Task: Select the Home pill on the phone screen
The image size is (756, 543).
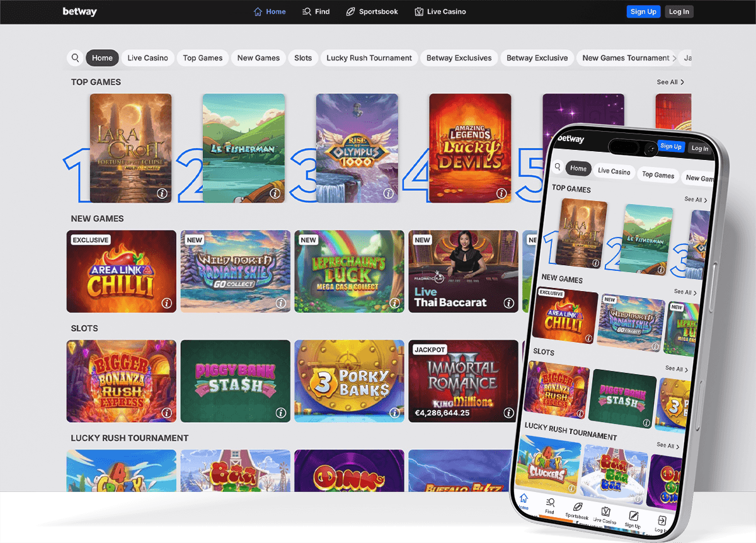Action: pos(578,169)
